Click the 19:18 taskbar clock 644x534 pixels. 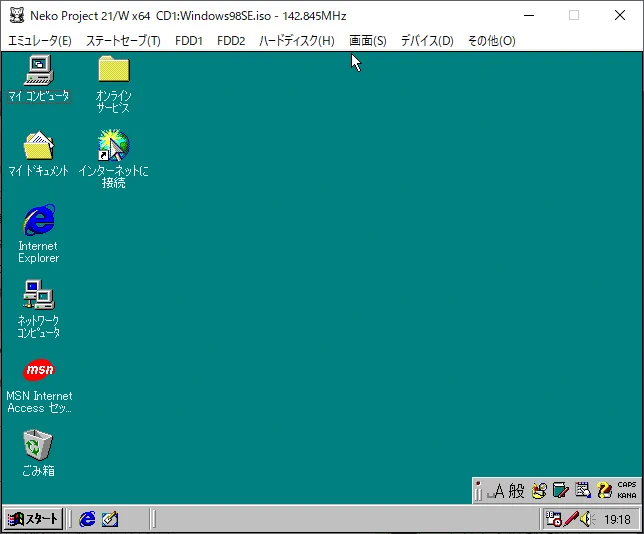[x=617, y=520]
